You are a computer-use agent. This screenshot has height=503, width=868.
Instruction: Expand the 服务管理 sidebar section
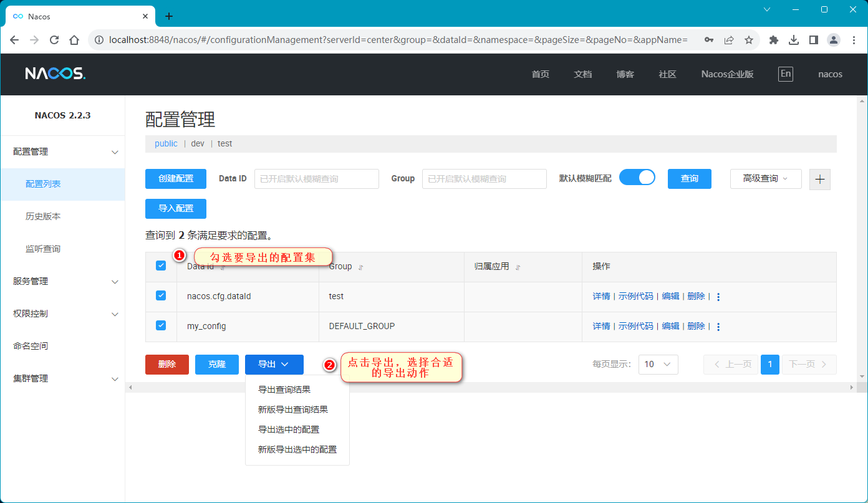pyautogui.click(x=115, y=282)
